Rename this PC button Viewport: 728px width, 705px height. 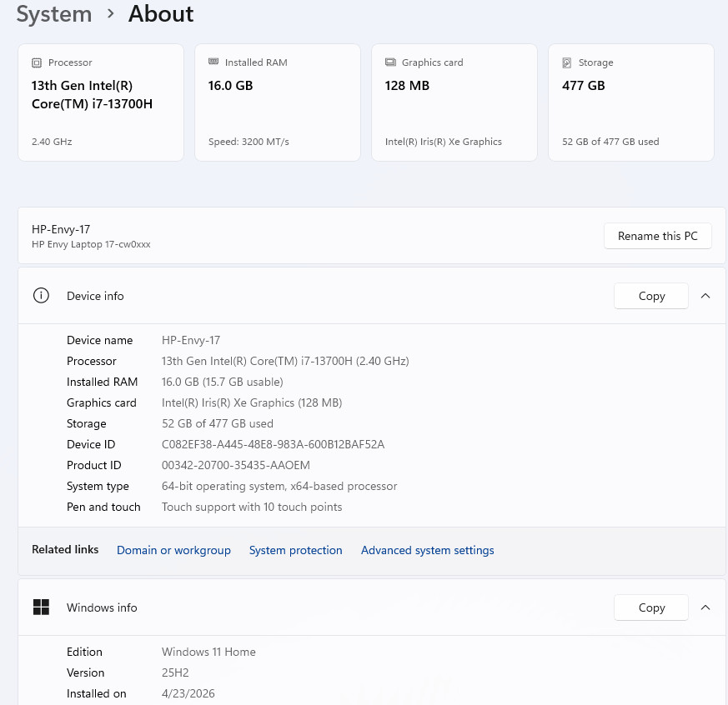[x=657, y=236]
